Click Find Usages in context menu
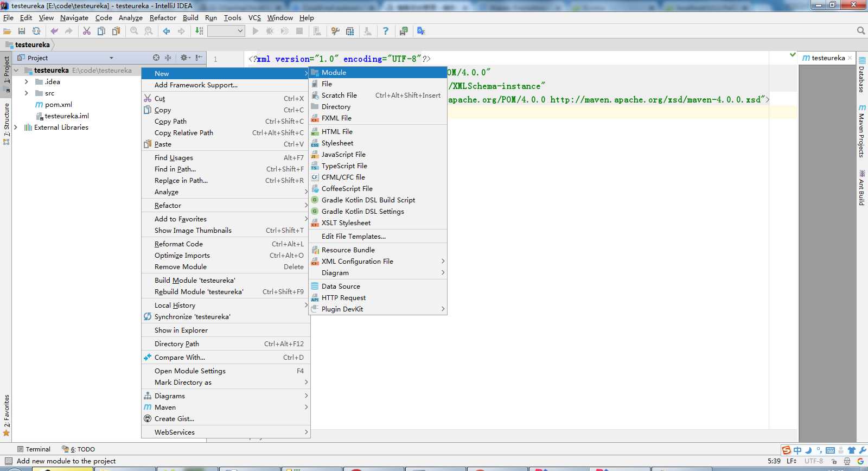The image size is (868, 471). pyautogui.click(x=225, y=157)
